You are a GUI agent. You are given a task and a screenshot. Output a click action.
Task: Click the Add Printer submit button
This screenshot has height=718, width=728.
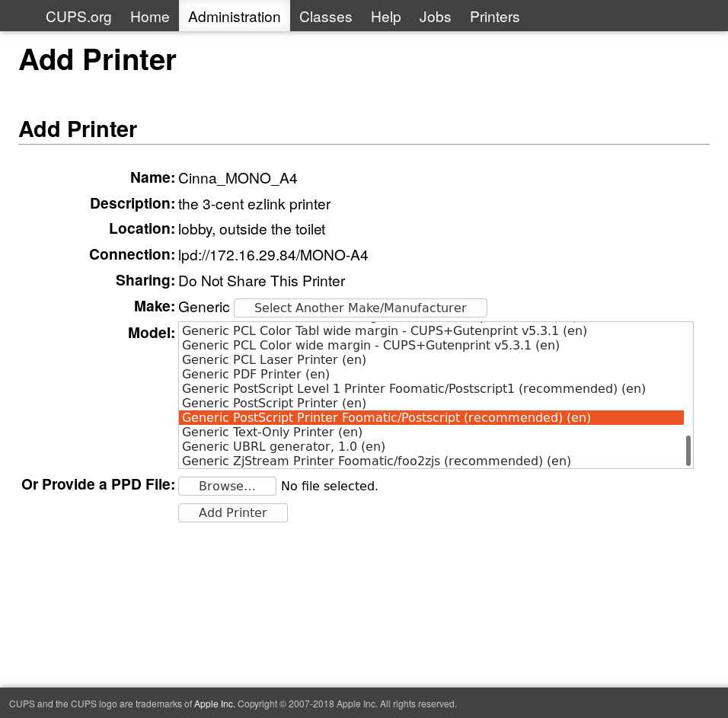[x=232, y=512]
